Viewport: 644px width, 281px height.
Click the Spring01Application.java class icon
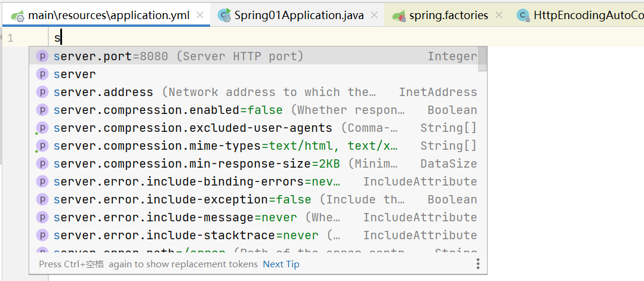click(x=224, y=16)
